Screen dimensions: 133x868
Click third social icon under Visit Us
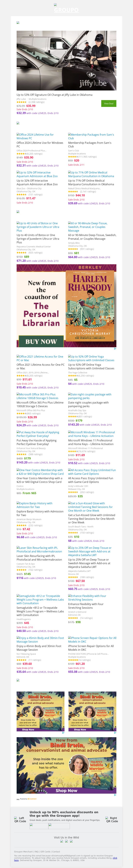coord(71,841)
